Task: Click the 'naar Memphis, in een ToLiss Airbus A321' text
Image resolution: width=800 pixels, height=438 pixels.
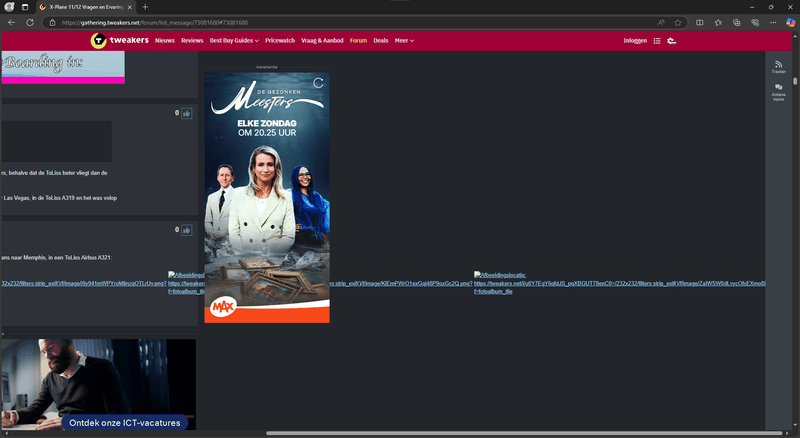Action: pos(57,258)
